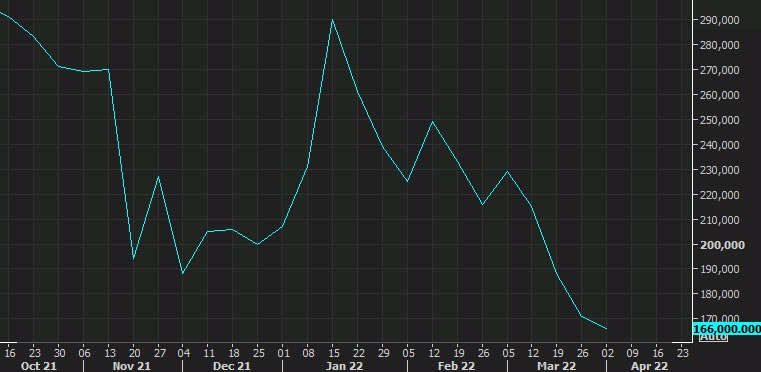761x372 pixels.
Task: Click the 250,000 price axis label
Action: (720, 119)
